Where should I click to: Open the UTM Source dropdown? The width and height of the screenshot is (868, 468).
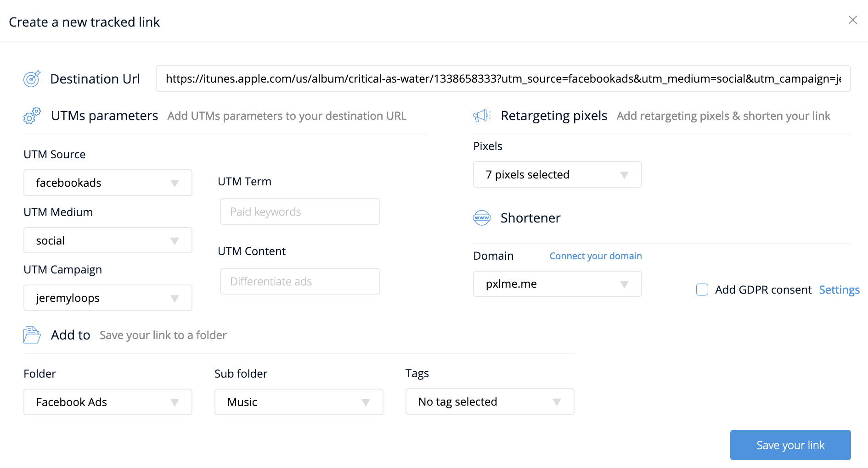pyautogui.click(x=108, y=183)
